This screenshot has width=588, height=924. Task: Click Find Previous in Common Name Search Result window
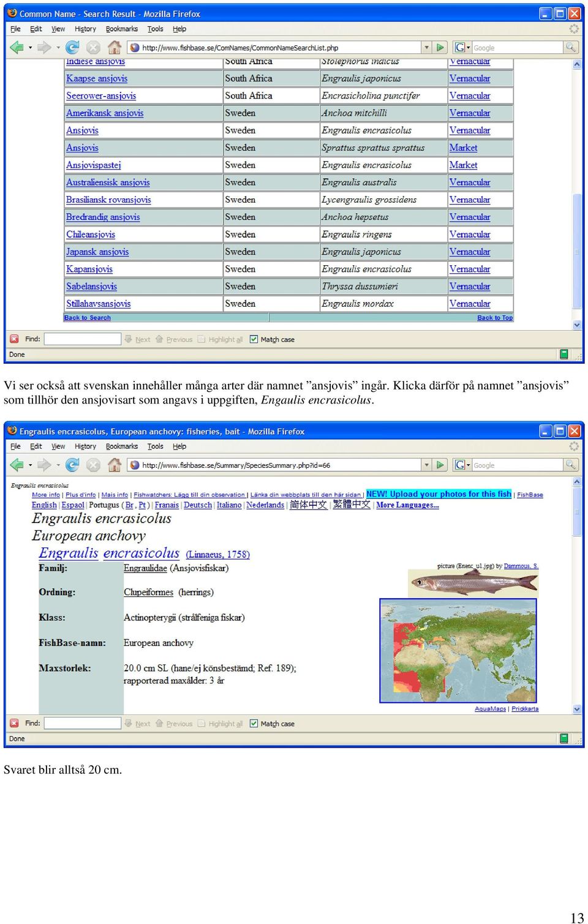174,339
